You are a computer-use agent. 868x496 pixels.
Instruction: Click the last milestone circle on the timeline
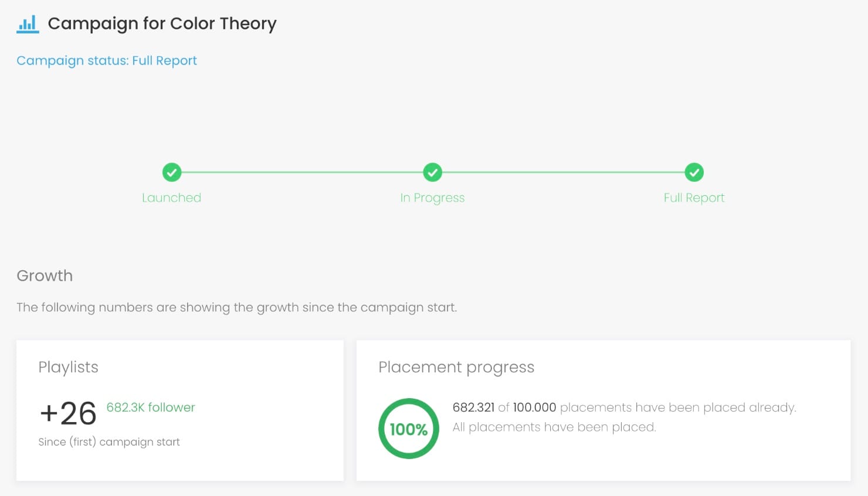point(694,172)
